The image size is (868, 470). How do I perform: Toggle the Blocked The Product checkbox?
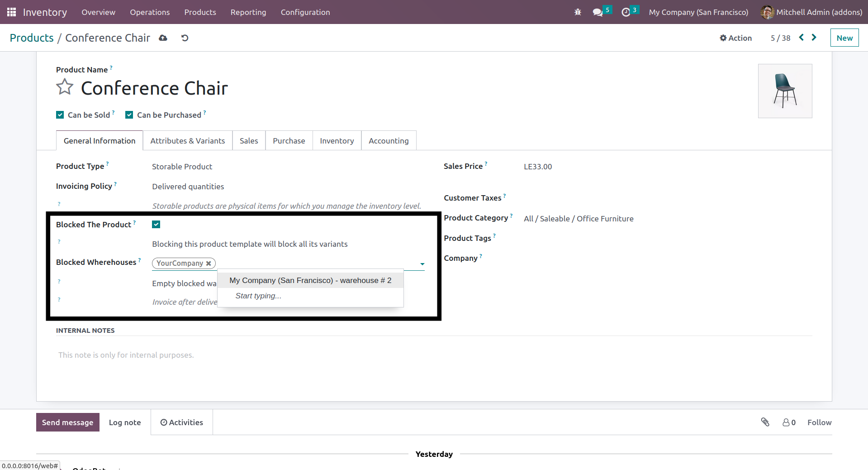click(x=156, y=225)
